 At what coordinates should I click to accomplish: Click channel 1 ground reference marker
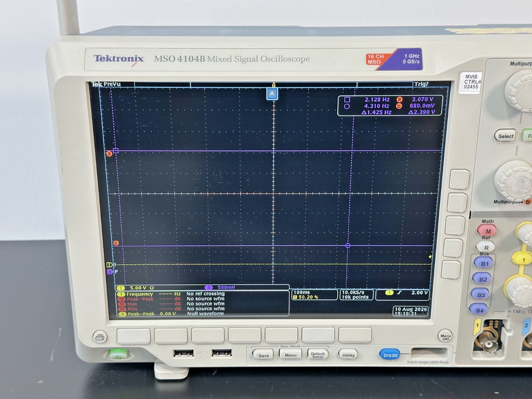click(109, 264)
